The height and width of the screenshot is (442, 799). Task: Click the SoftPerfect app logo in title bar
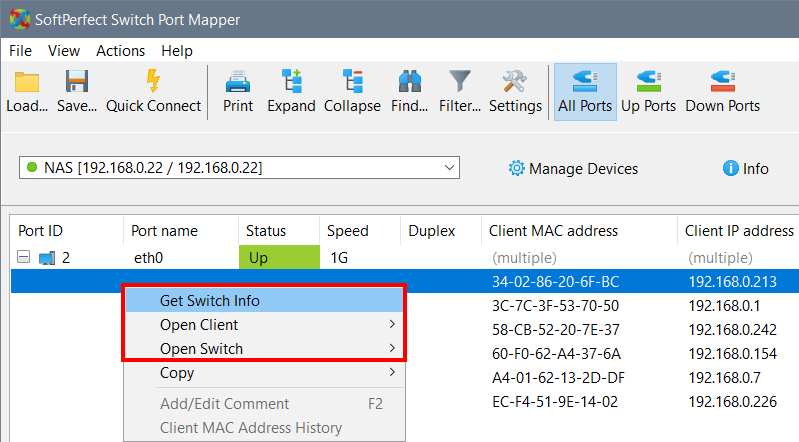pos(19,19)
